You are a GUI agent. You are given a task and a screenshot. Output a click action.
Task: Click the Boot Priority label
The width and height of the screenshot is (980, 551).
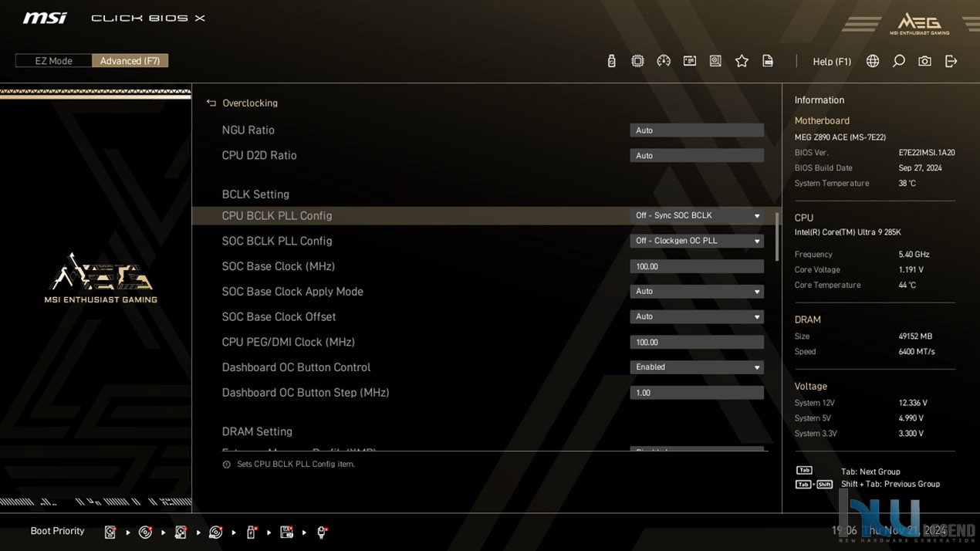click(57, 531)
